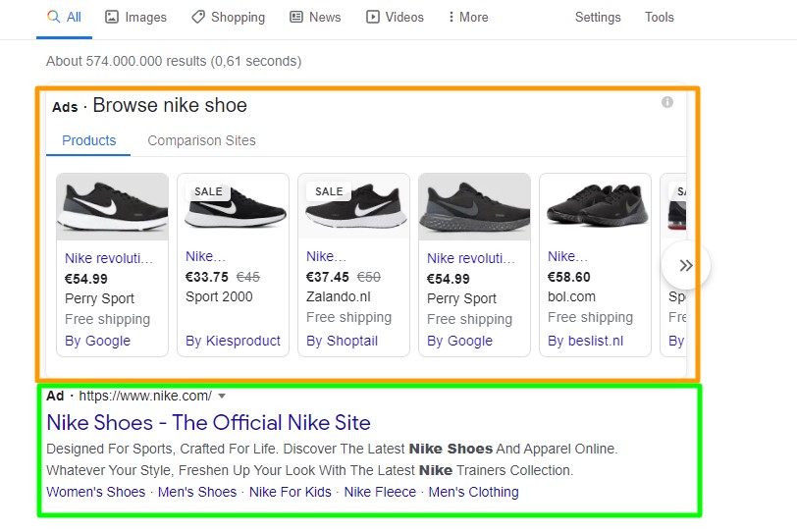This screenshot has width=797, height=532.
Task: Go to the Nike Fleece sitelink
Action: tap(380, 492)
